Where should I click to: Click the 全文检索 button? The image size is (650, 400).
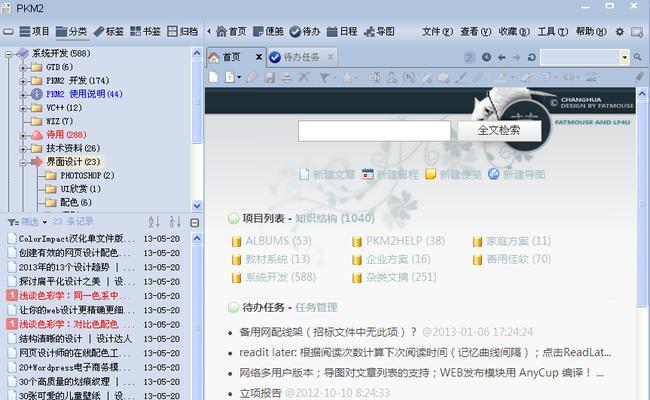pyautogui.click(x=499, y=131)
